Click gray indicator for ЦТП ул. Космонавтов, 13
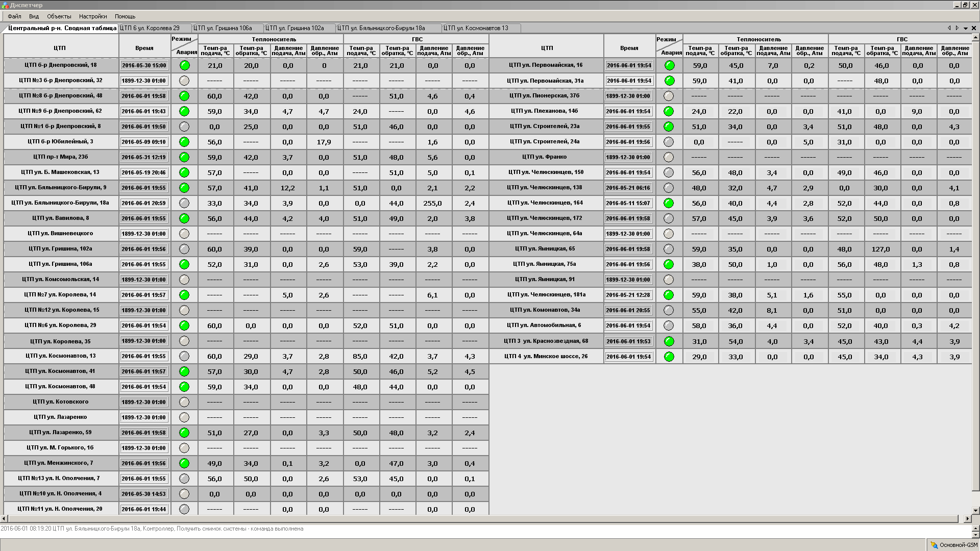The width and height of the screenshot is (980, 551). tap(185, 356)
